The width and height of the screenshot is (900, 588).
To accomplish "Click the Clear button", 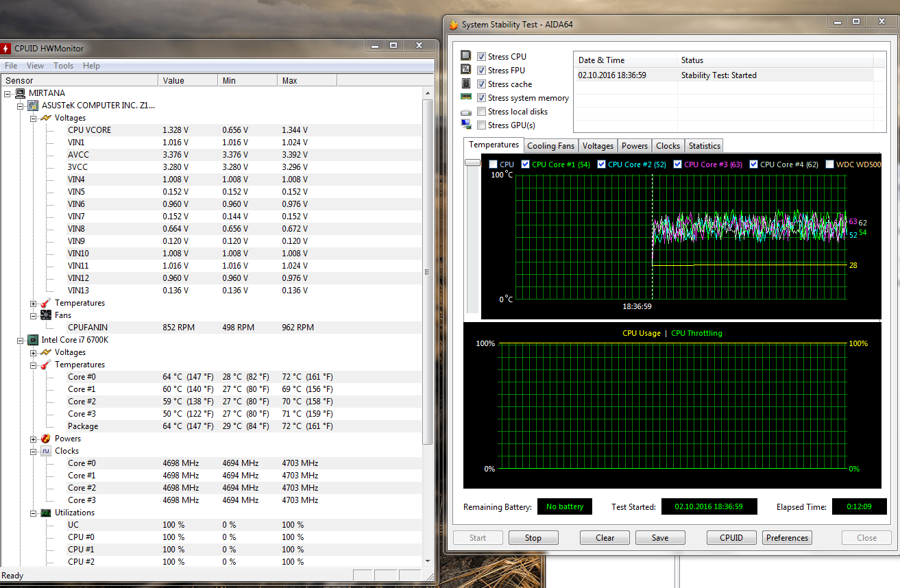I will tap(605, 538).
